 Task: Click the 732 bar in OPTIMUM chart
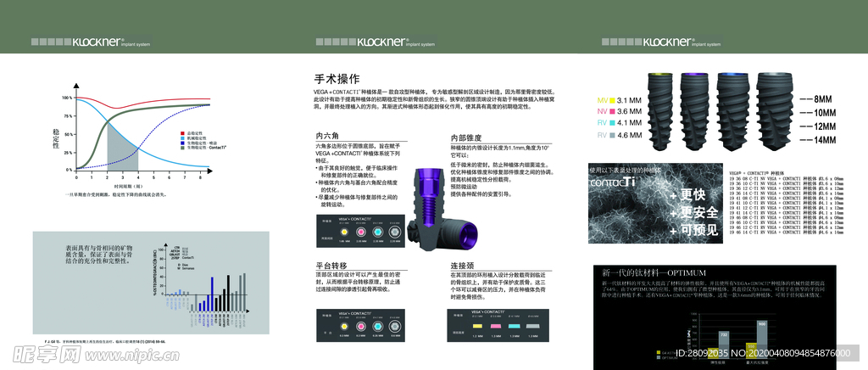click(722, 344)
